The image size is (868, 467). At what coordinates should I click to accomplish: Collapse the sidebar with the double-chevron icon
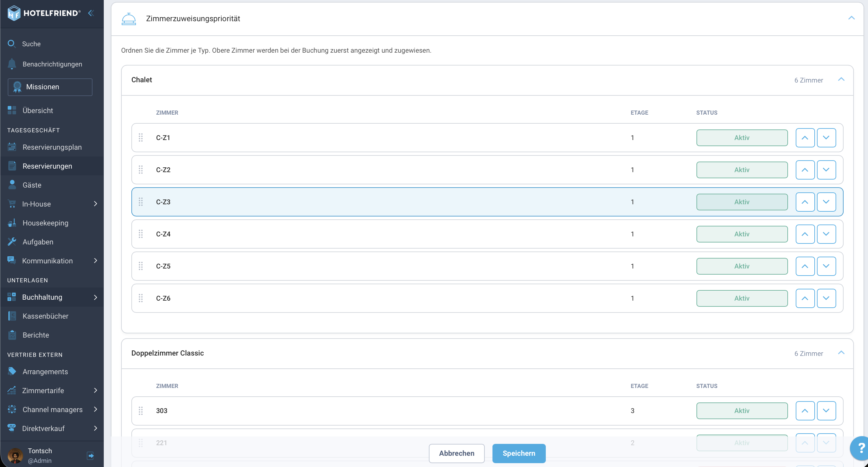[x=91, y=13]
